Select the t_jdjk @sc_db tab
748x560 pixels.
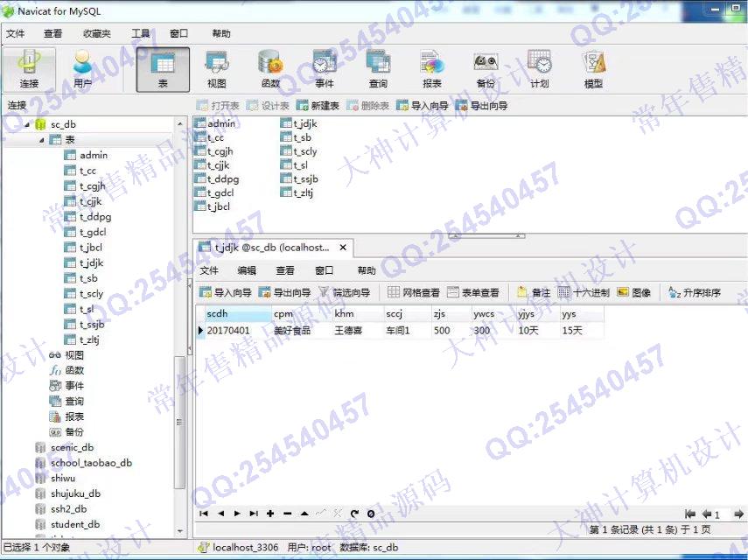point(271,248)
